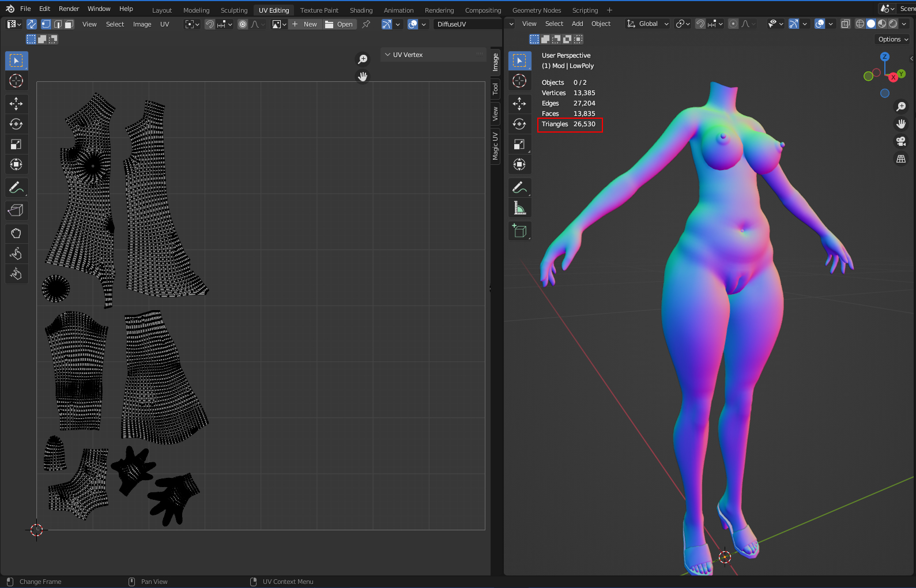Click the New image button
The image size is (916, 588).
pos(305,24)
